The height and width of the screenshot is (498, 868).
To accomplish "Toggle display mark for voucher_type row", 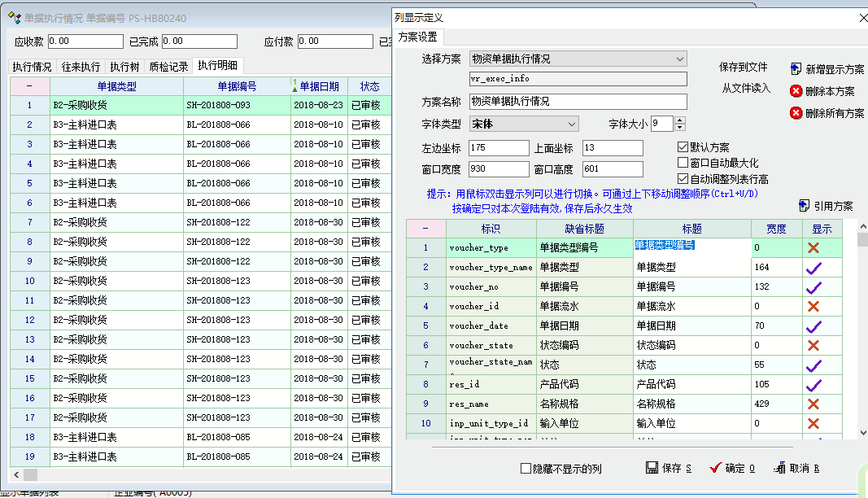I will point(812,248).
